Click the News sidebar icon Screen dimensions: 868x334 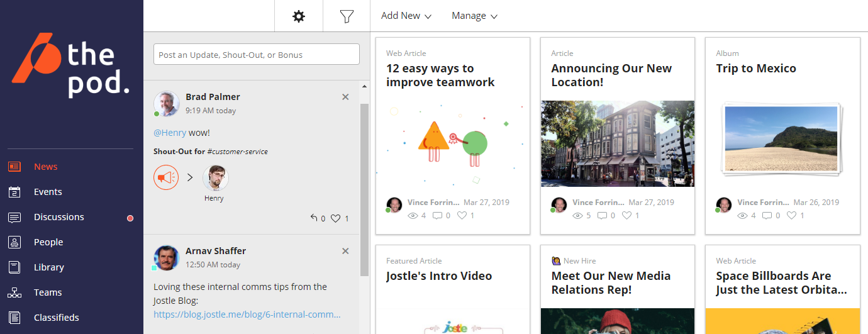[14, 167]
